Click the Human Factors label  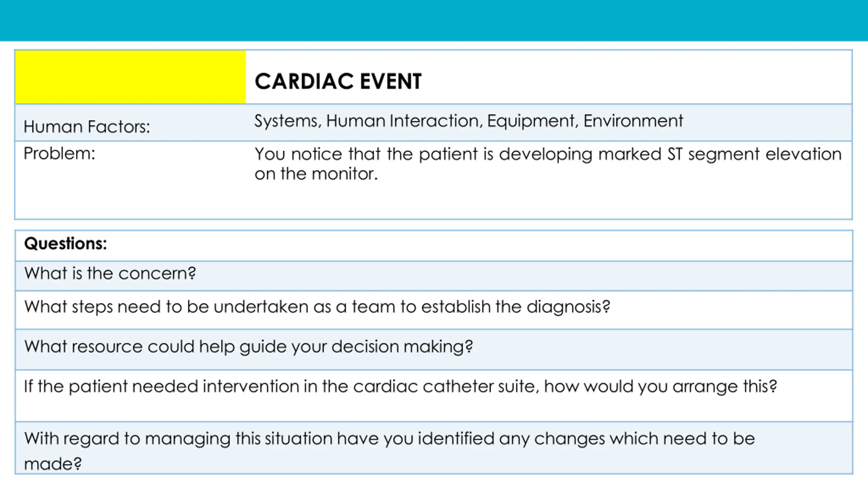click(x=87, y=127)
